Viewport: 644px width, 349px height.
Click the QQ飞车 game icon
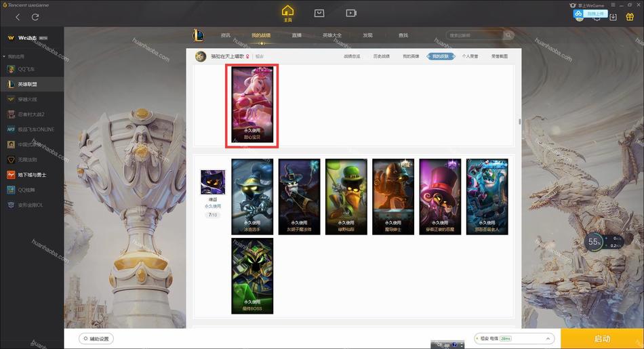click(x=11, y=69)
